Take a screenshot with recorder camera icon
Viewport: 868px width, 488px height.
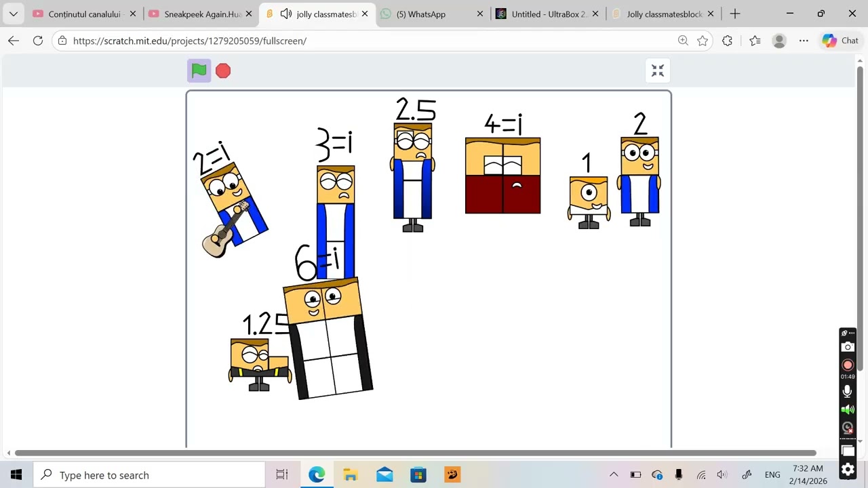click(848, 347)
